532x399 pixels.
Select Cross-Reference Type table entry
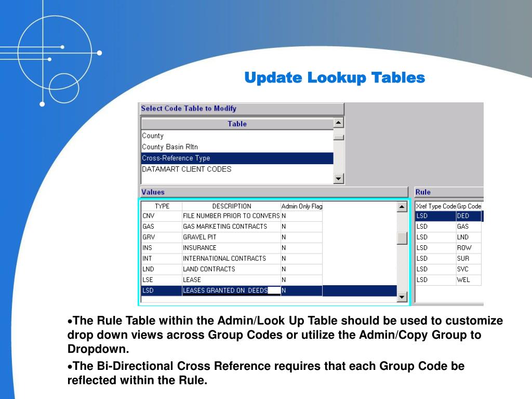point(237,158)
